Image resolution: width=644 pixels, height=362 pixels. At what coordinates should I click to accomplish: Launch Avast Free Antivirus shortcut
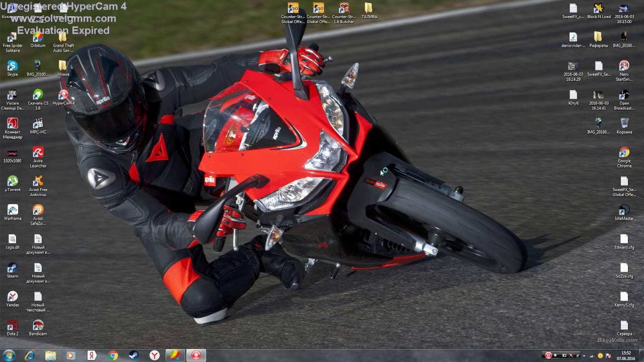[38, 181]
